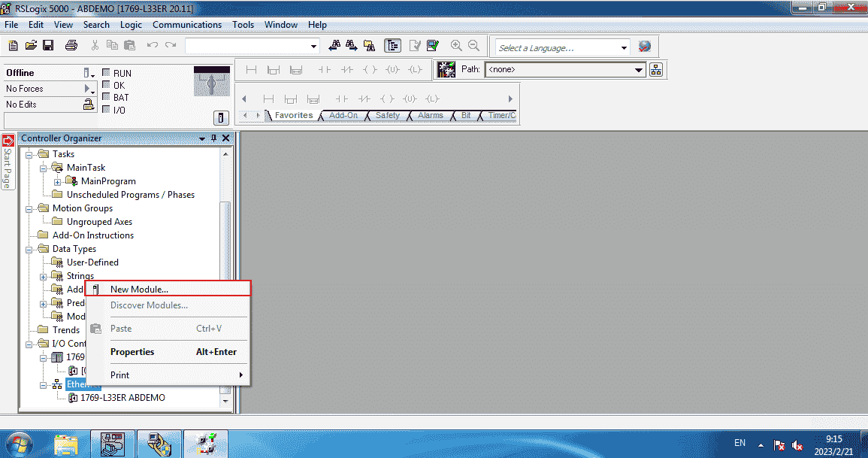
Task: Select New Module from context menu
Action: (x=139, y=289)
